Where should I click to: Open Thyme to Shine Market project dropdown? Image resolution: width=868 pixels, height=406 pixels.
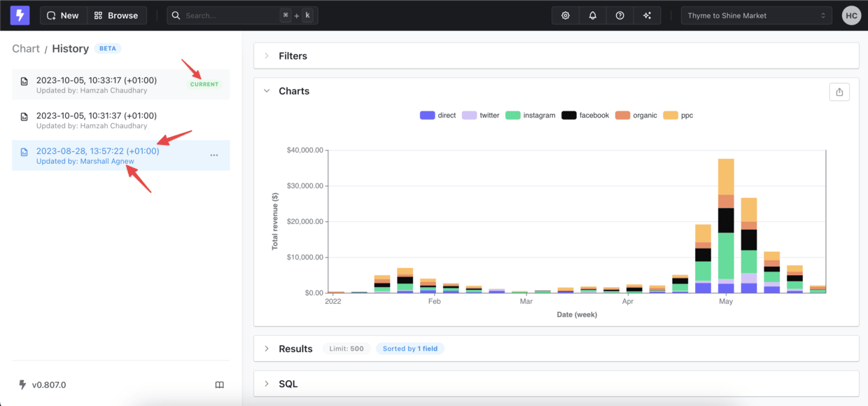coord(757,15)
